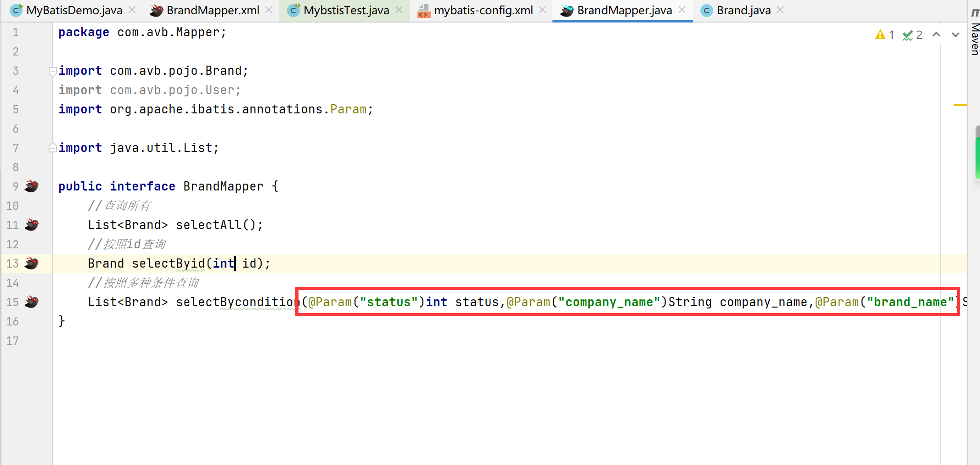Click the //按照多种条件查询 comment
This screenshot has height=465, width=980.
pos(143,282)
